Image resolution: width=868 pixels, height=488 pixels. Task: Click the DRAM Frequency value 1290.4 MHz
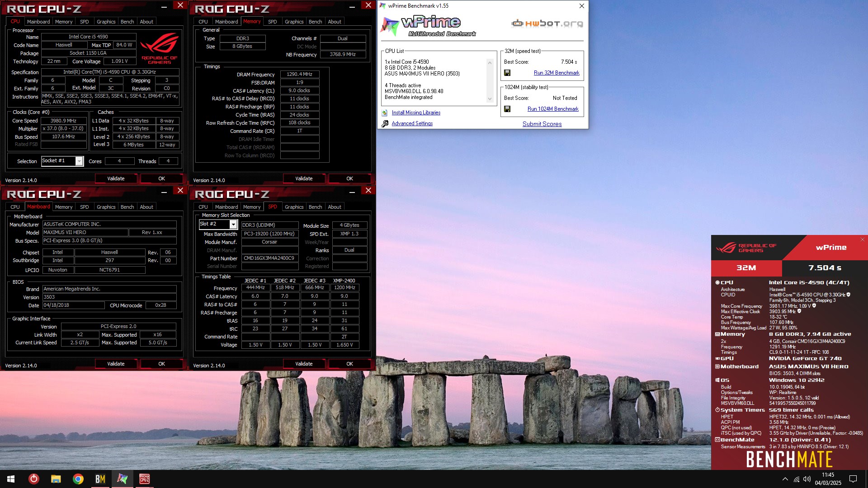click(x=300, y=74)
